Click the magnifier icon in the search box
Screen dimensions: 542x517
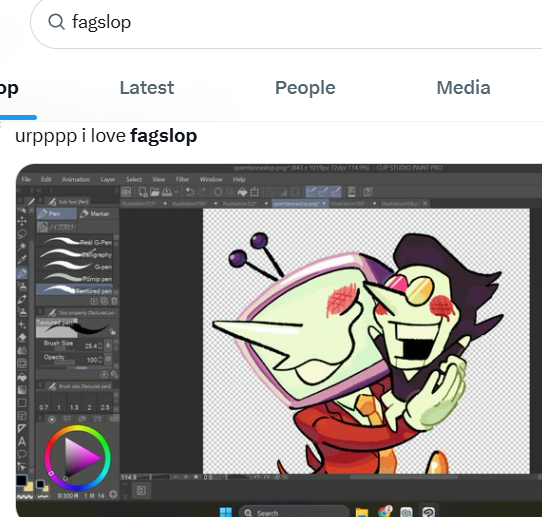coord(56,22)
